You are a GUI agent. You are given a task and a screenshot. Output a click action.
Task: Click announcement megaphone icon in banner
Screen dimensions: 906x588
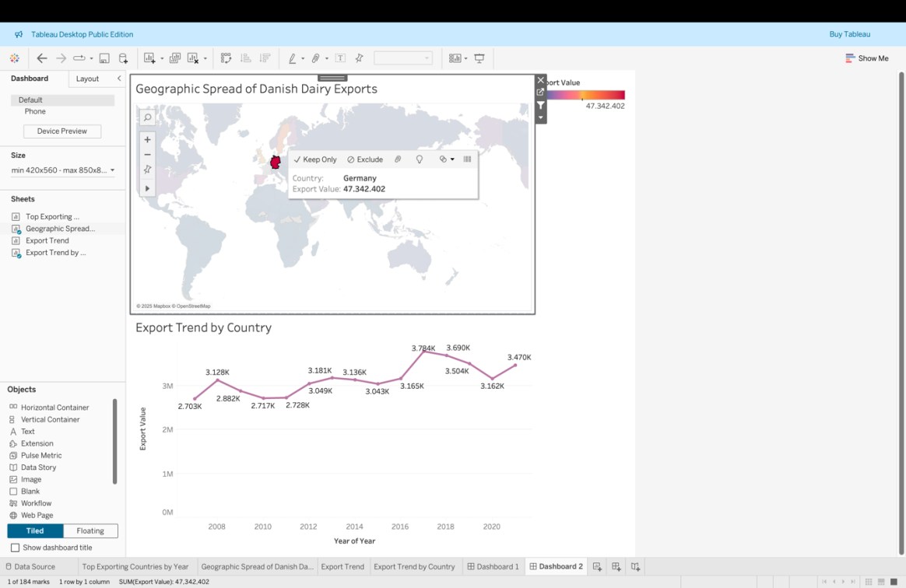click(x=19, y=35)
